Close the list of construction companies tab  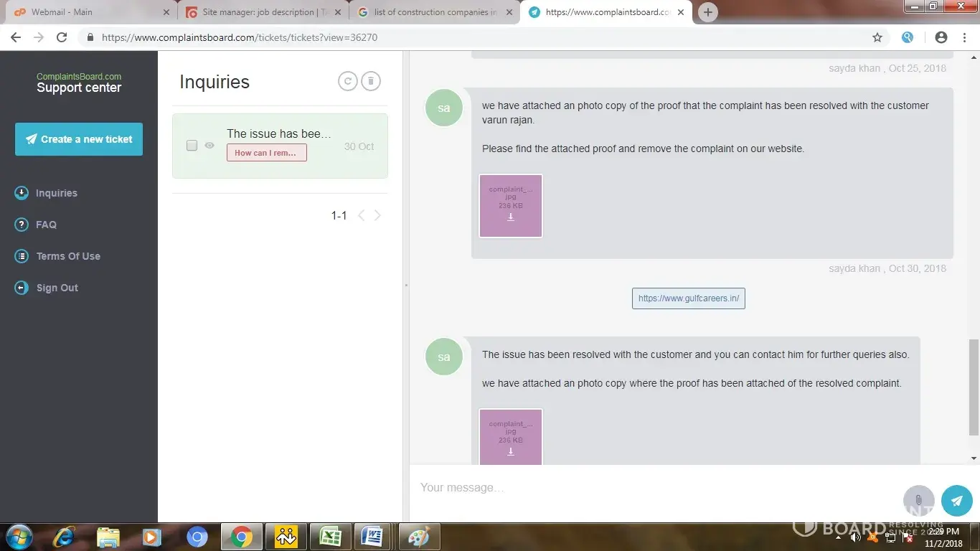tap(510, 12)
